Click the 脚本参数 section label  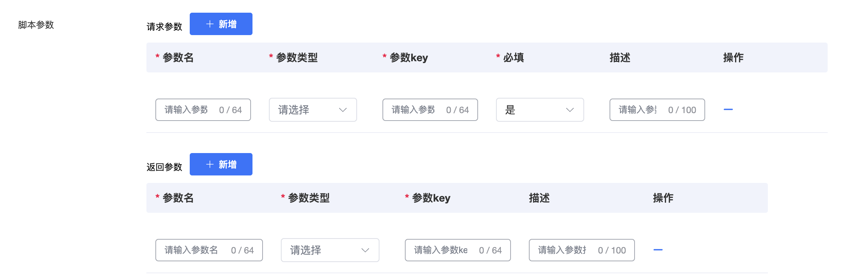[36, 25]
